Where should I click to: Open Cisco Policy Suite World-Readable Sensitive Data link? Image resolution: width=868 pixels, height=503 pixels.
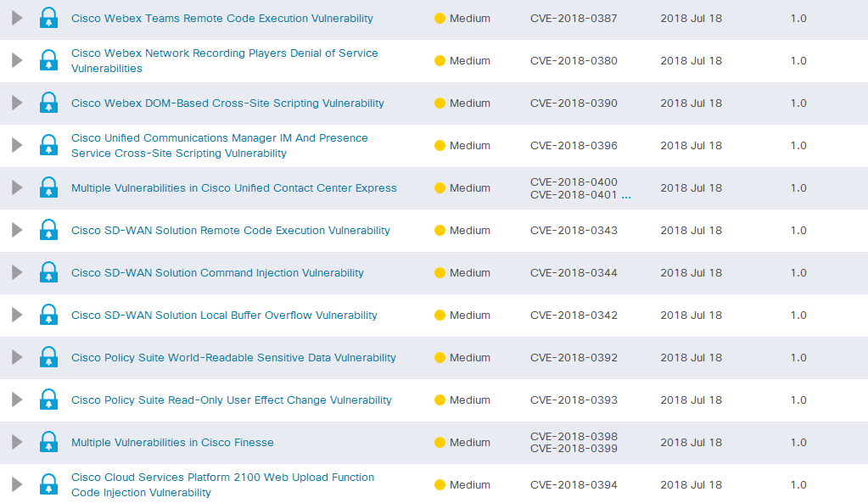[x=233, y=358]
